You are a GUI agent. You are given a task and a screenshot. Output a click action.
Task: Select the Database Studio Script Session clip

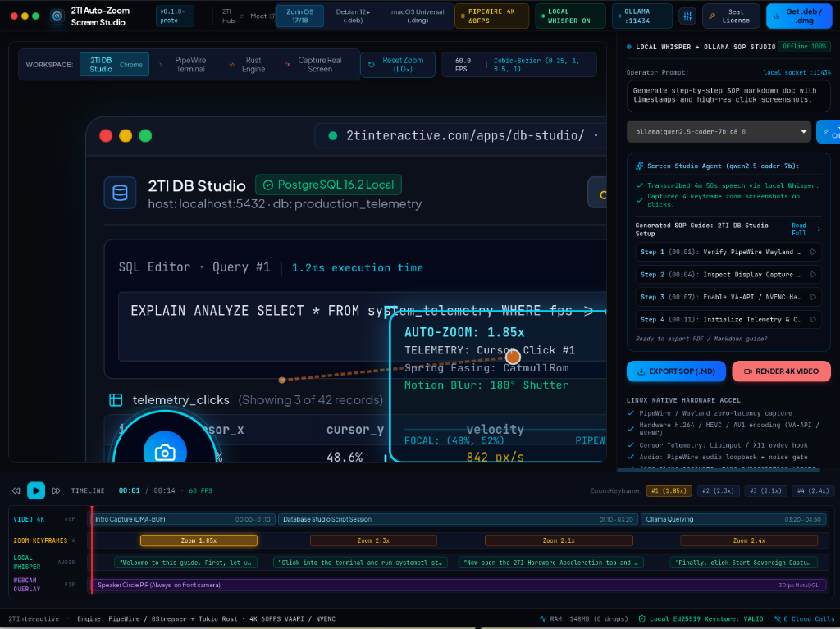pyautogui.click(x=458, y=519)
